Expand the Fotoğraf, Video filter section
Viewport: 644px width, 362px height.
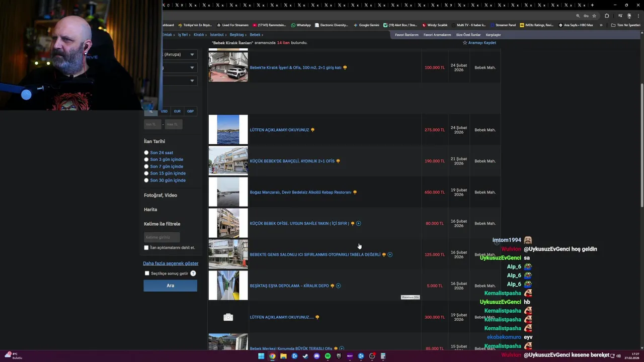[x=160, y=195]
